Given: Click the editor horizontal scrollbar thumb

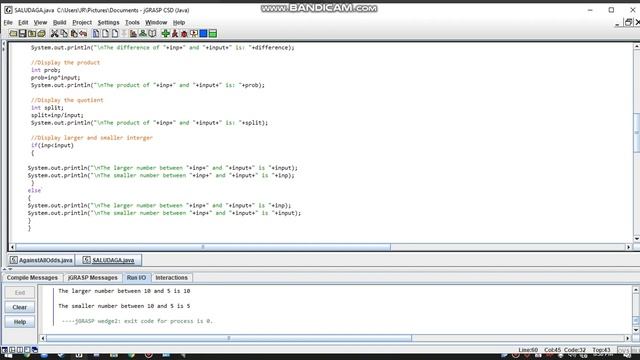Looking at the screenshot, I should (203, 247).
